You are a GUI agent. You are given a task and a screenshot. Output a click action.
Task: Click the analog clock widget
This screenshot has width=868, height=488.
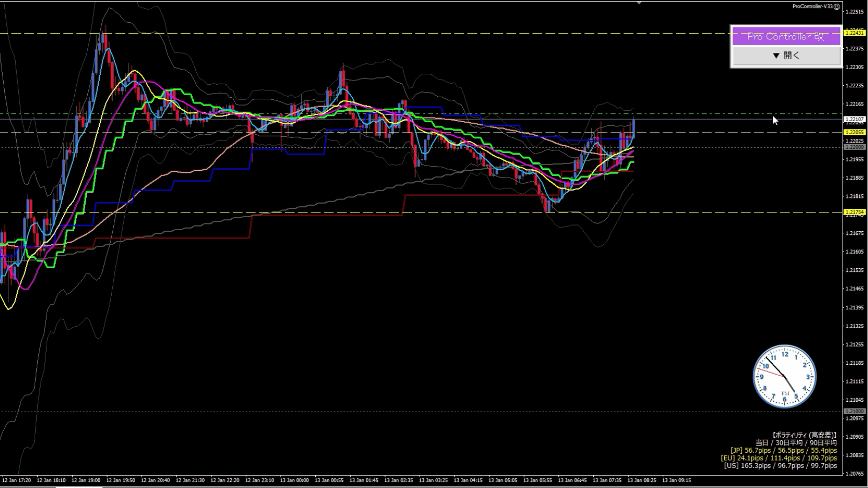coord(784,376)
